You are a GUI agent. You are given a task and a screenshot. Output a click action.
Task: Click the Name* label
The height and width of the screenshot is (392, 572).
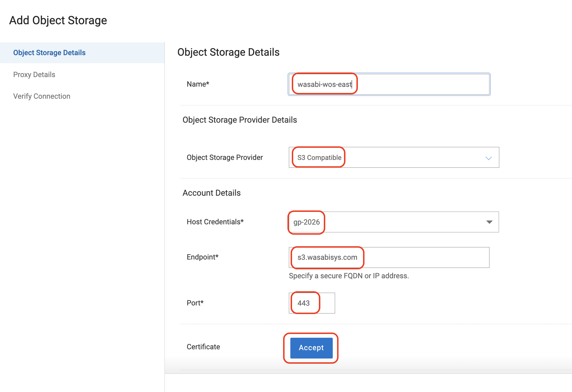click(x=198, y=84)
